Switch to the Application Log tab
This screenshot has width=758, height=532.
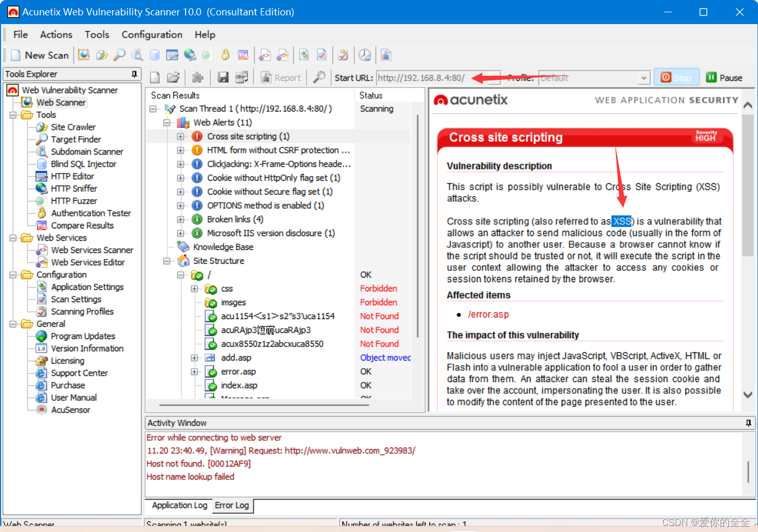coord(179,505)
